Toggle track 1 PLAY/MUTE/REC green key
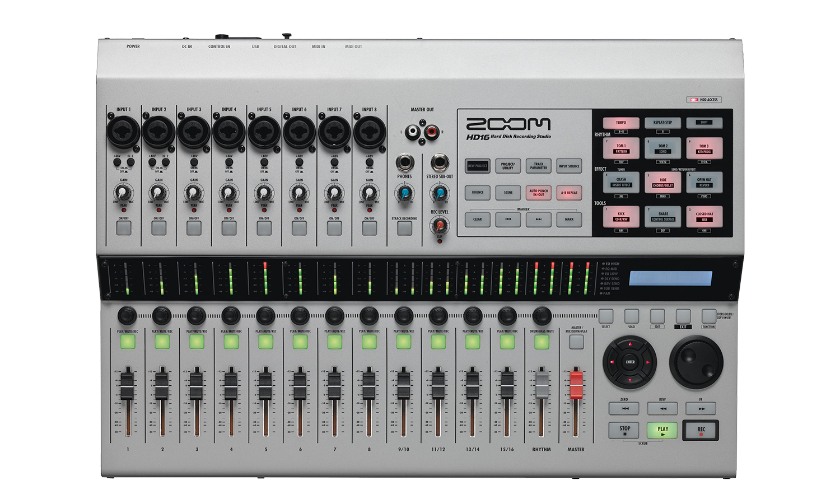 128,342
